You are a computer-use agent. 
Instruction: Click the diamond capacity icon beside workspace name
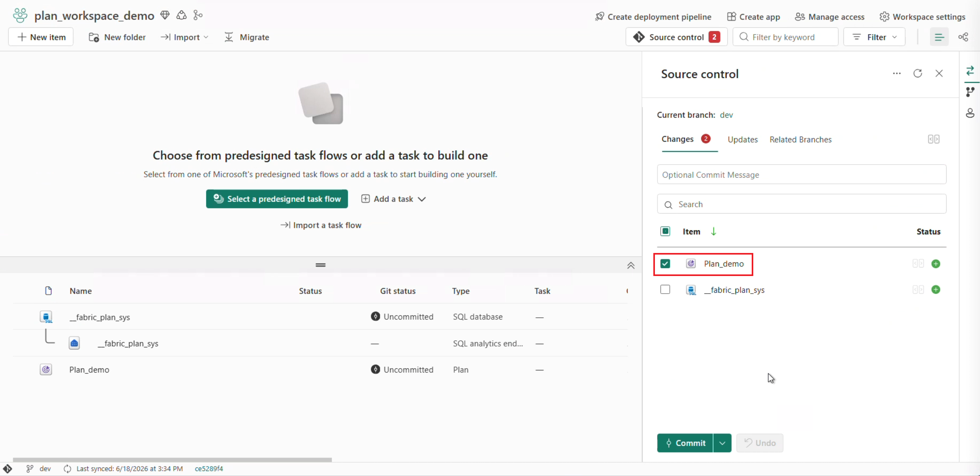pyautogui.click(x=165, y=15)
